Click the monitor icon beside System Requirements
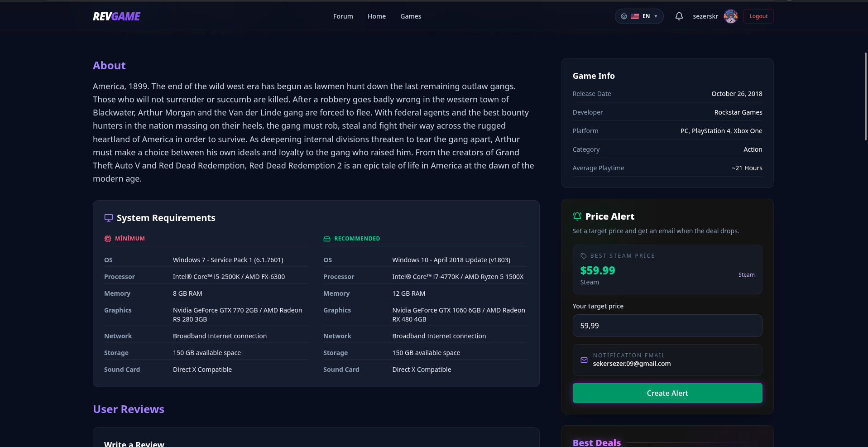The height and width of the screenshot is (447, 868). pos(109,218)
